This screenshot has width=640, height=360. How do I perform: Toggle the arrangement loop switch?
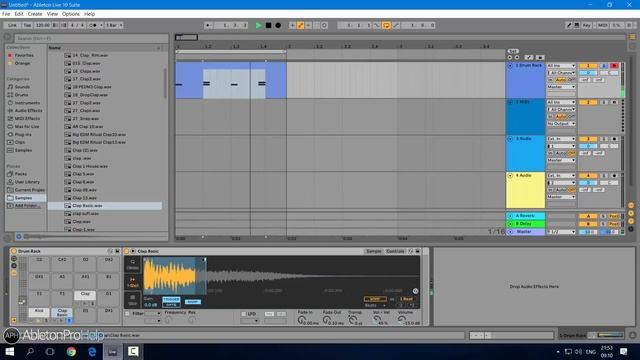[386, 25]
